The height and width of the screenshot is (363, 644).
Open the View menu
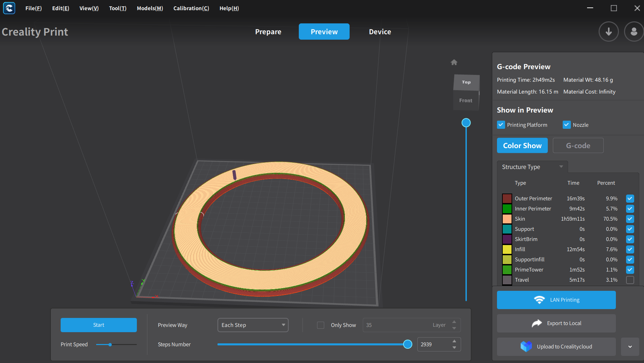click(x=89, y=8)
